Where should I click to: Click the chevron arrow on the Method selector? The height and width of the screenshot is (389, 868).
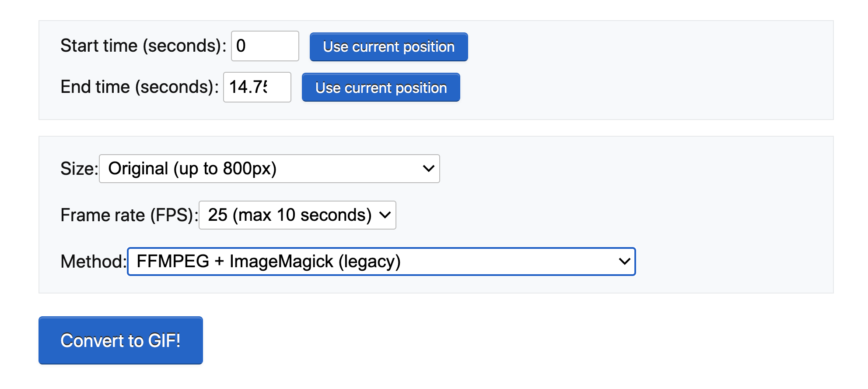(624, 262)
